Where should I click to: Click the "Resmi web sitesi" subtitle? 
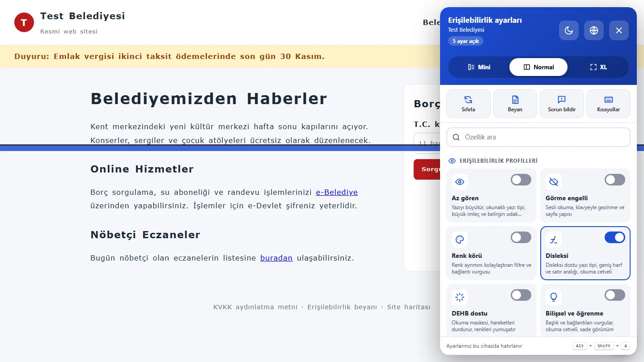tap(69, 32)
